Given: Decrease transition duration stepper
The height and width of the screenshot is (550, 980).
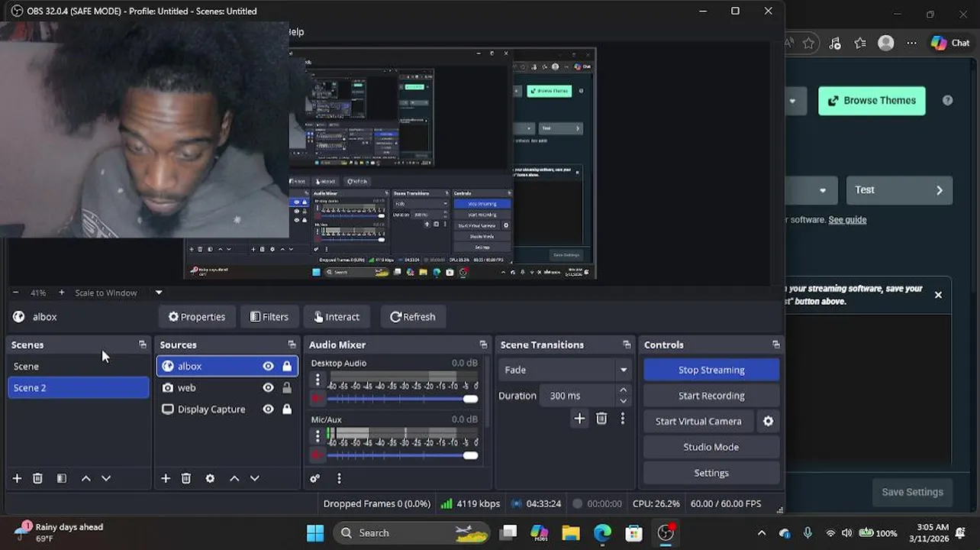Looking at the screenshot, I should click(624, 401).
